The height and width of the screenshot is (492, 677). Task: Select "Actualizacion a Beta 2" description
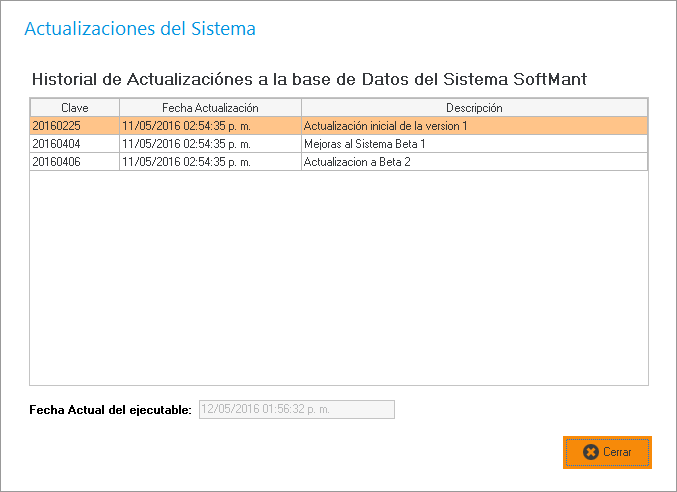tap(357, 162)
